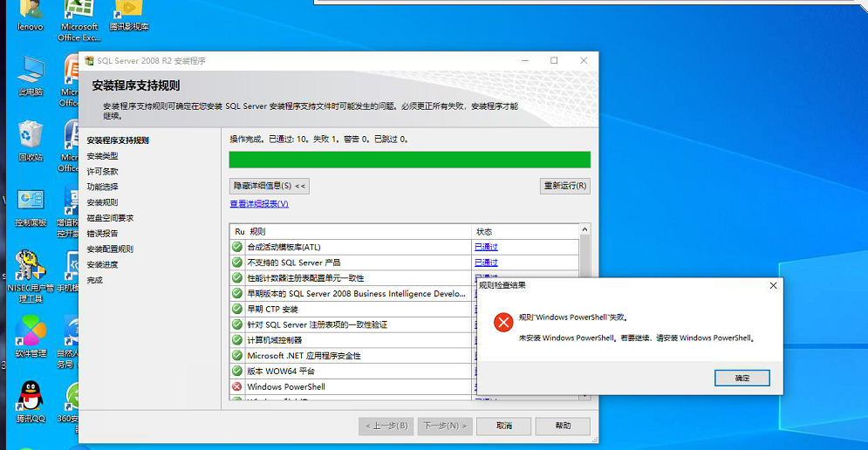Click green check icon for 合成活动模板库(ATL)
Viewport: 868px width, 450px height.
tap(237, 247)
